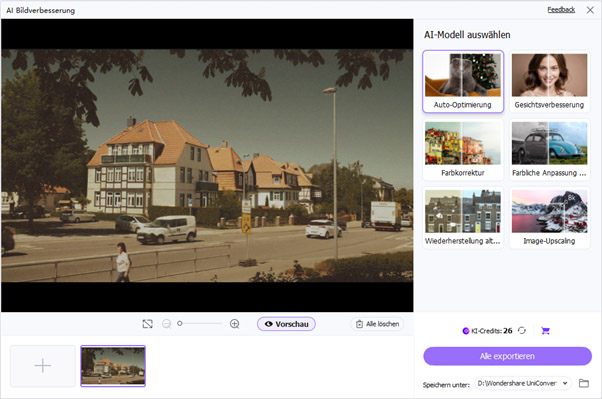The image size is (602, 399).
Task: Click the zoom out magnifier icon
Action: pyautogui.click(x=166, y=324)
